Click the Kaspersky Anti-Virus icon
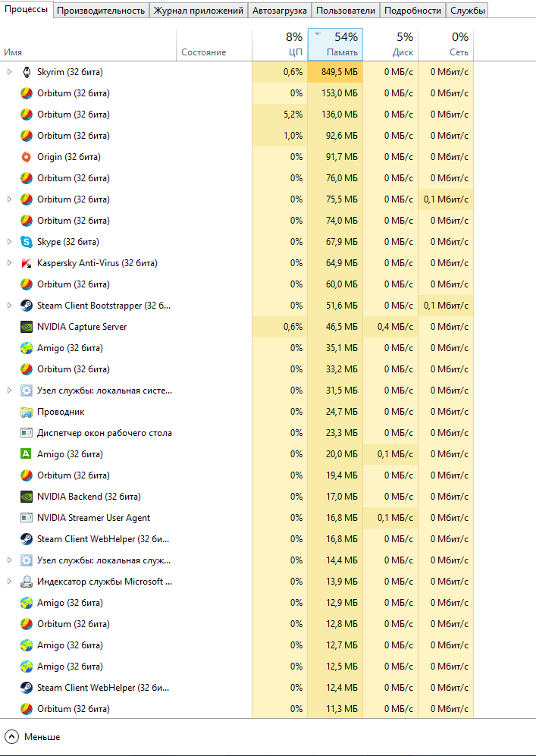The width and height of the screenshot is (536, 756). point(27,263)
